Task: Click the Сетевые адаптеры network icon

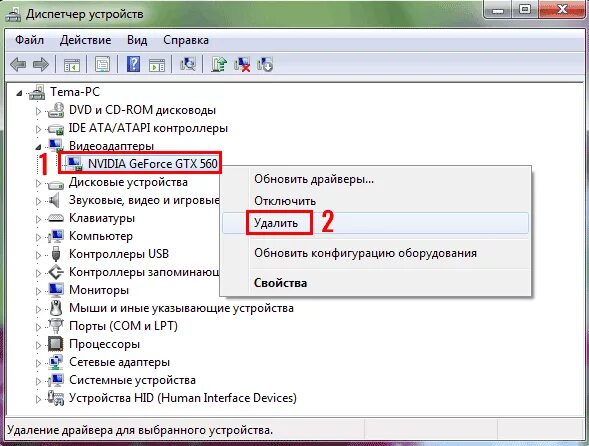Action: click(x=56, y=362)
